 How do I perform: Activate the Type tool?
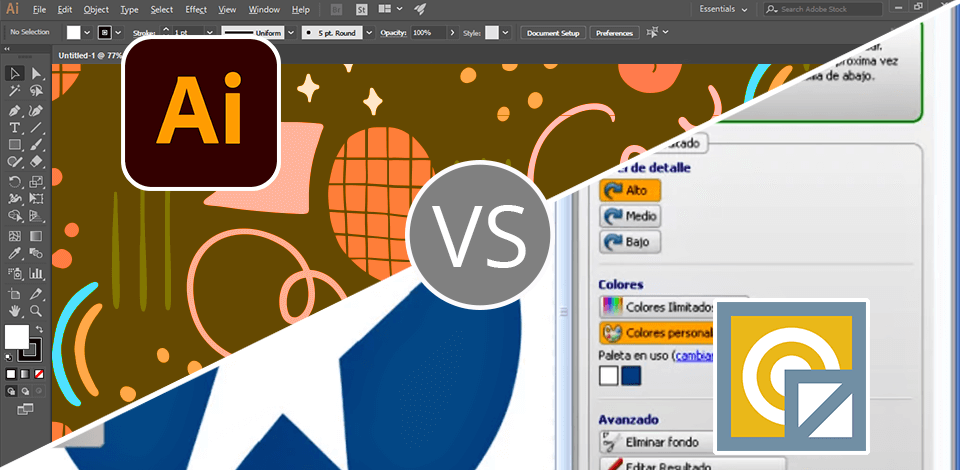click(15, 128)
